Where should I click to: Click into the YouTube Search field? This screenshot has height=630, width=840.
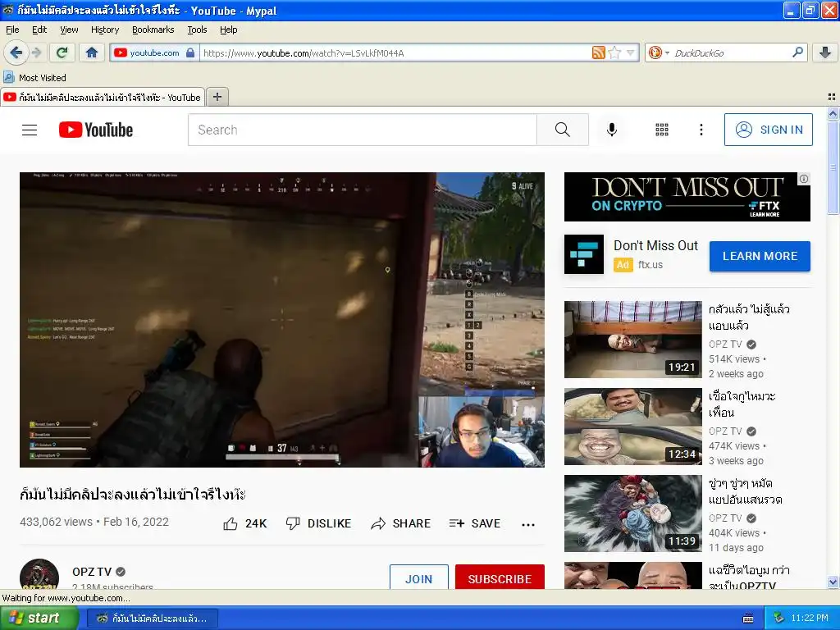click(362, 130)
